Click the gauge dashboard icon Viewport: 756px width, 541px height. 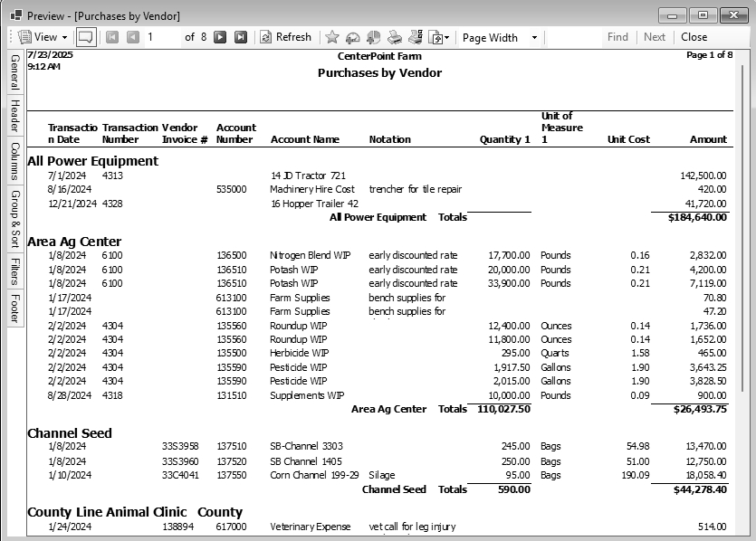(x=352, y=37)
